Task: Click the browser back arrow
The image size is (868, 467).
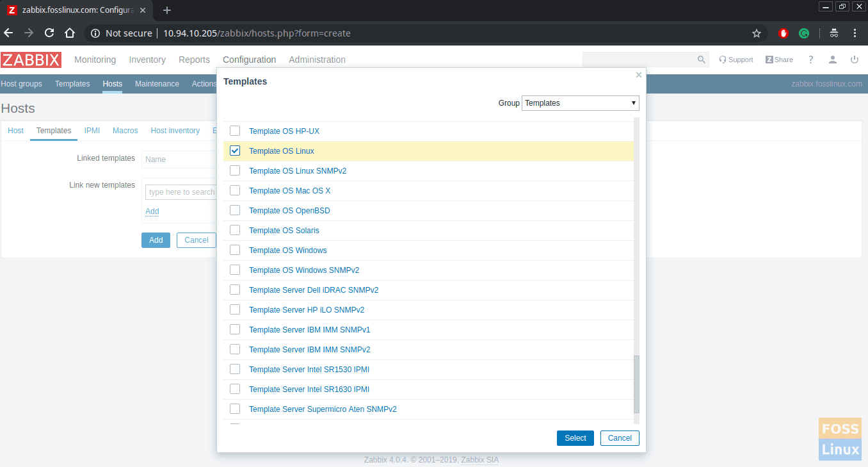Action: (9, 33)
